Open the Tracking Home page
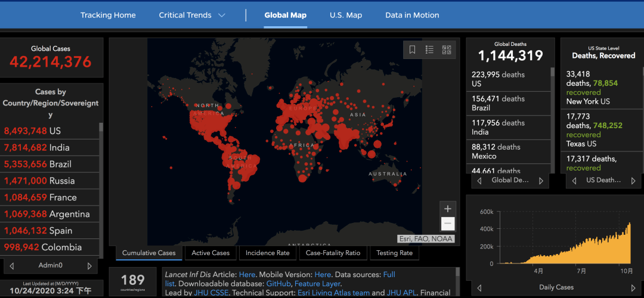Viewport: 644px width, 298px height. (108, 15)
